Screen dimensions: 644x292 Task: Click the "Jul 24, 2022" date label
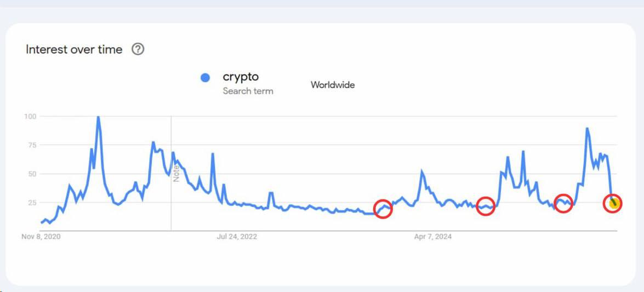pyautogui.click(x=237, y=237)
